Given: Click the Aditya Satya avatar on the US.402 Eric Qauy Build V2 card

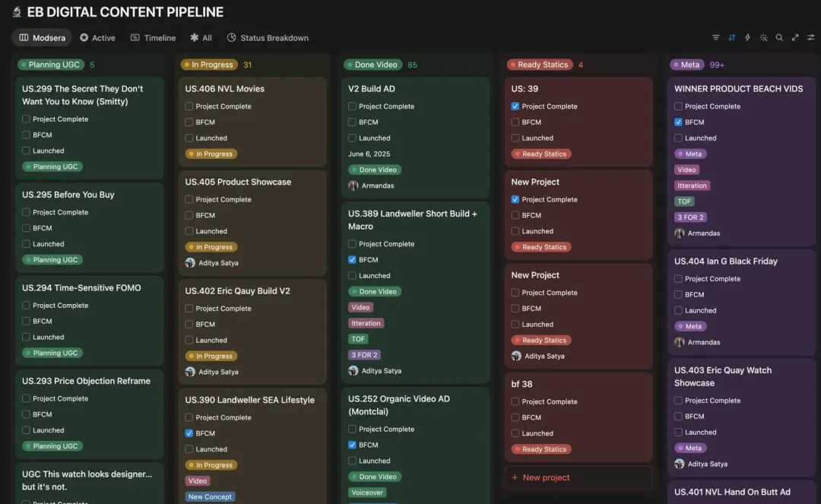Looking at the screenshot, I should tap(190, 372).
